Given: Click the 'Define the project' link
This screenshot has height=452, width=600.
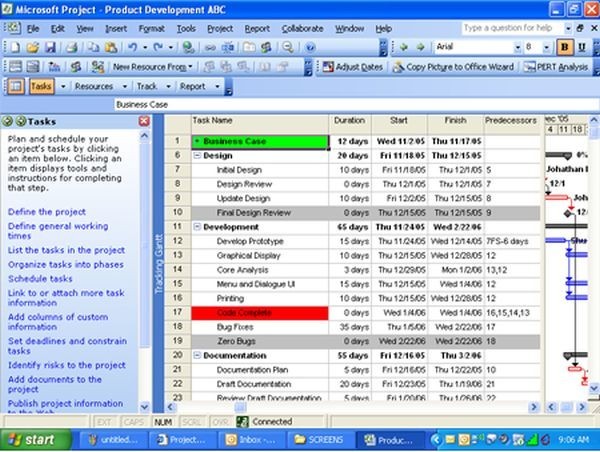Looking at the screenshot, I should (47, 212).
